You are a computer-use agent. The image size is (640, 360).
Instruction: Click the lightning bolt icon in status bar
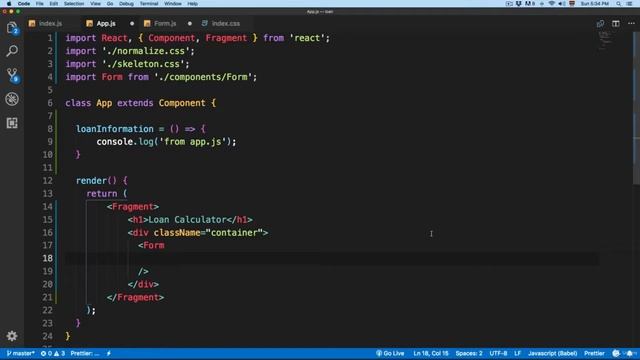(x=109, y=353)
